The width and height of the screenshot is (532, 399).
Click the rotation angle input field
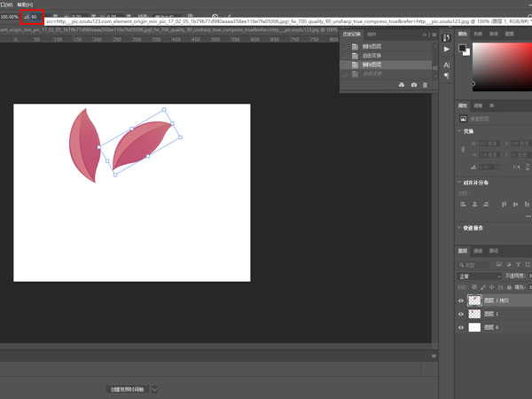click(35, 16)
